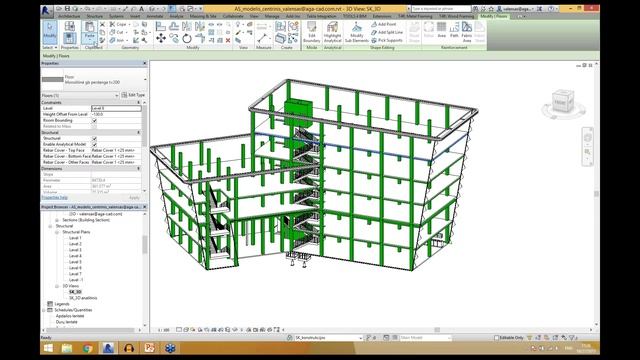This screenshot has height=360, width=640.
Task: Activate the Move tool (four arrows)
Action: [x=161, y=38]
